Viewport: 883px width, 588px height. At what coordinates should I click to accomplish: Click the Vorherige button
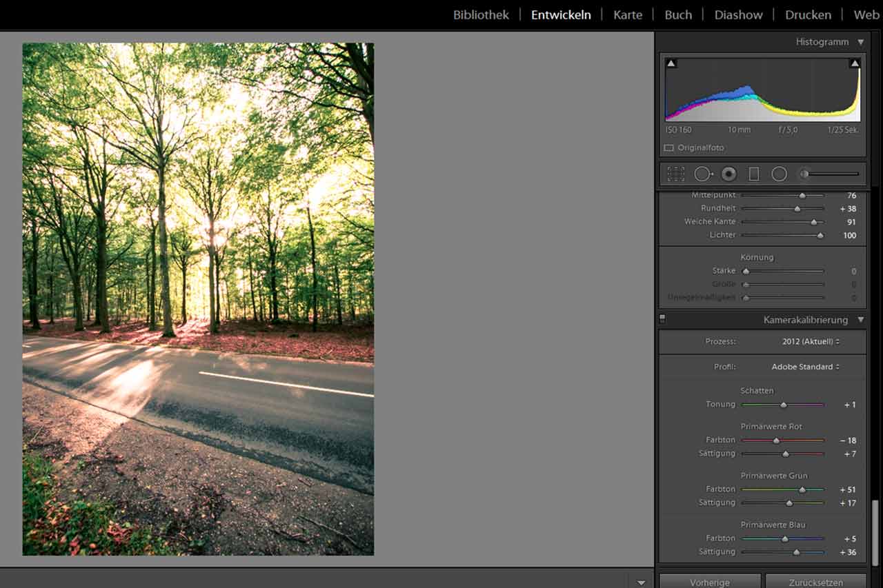[x=709, y=582]
